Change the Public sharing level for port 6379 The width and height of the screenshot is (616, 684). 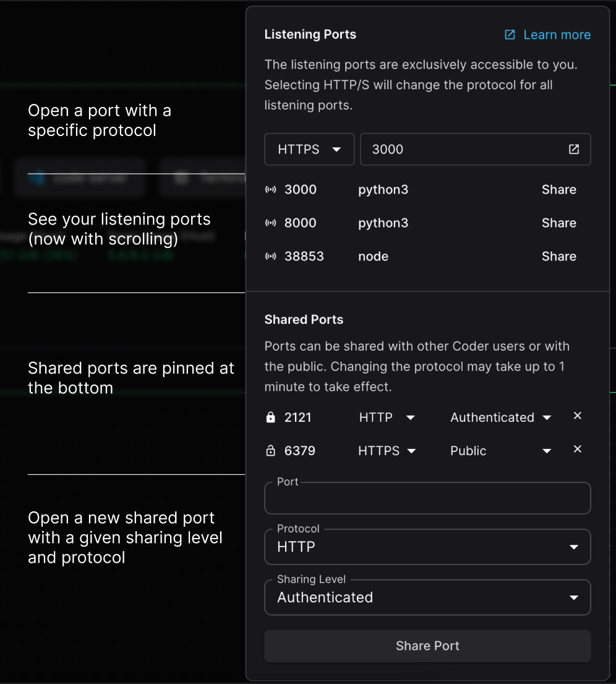pyautogui.click(x=500, y=450)
